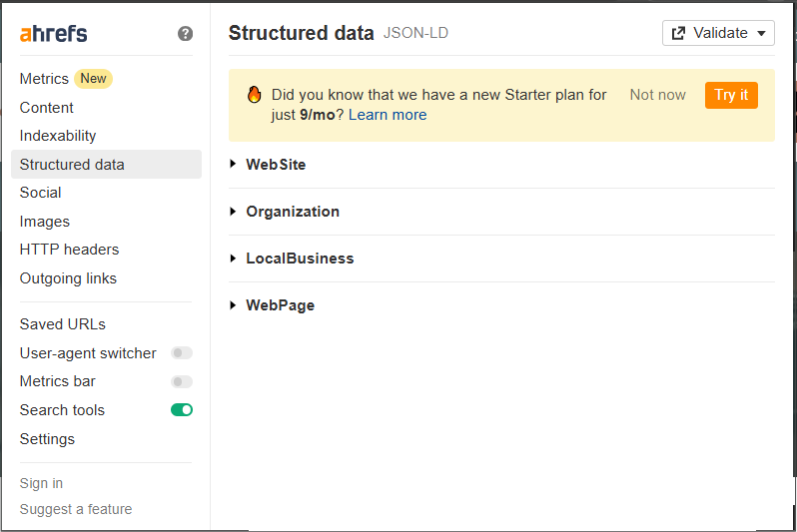The height and width of the screenshot is (532, 797).
Task: Dismiss the banner with Not now
Action: [657, 95]
